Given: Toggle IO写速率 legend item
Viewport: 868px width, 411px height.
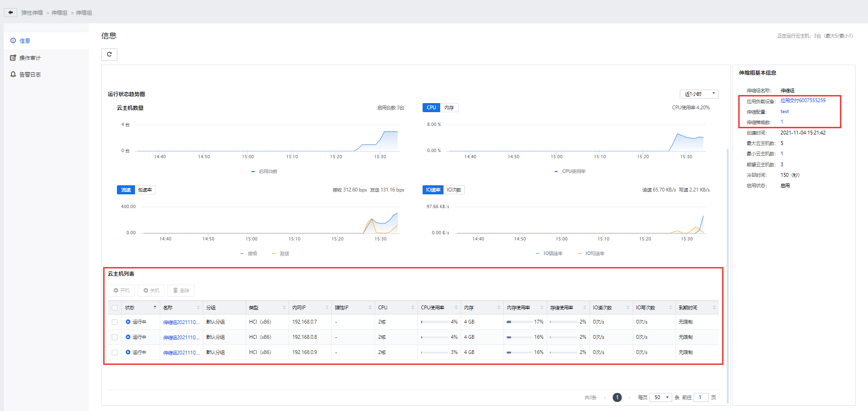Looking at the screenshot, I should click(x=591, y=253).
